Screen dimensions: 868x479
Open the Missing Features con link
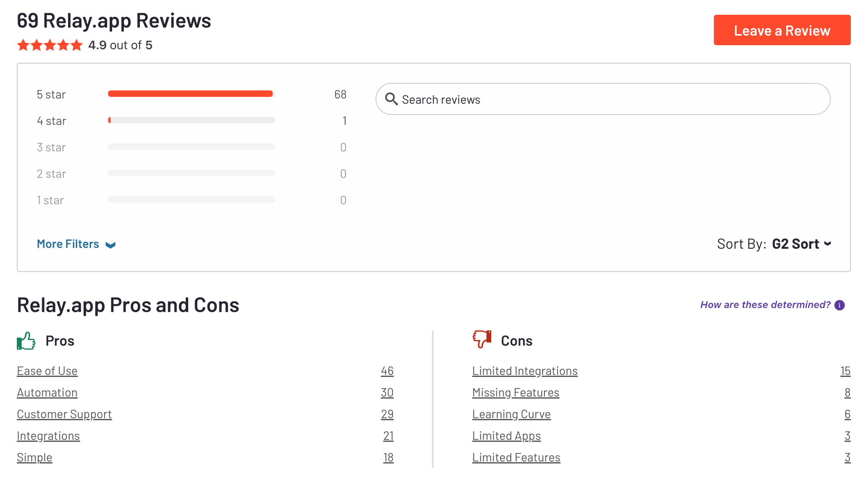[x=516, y=393]
